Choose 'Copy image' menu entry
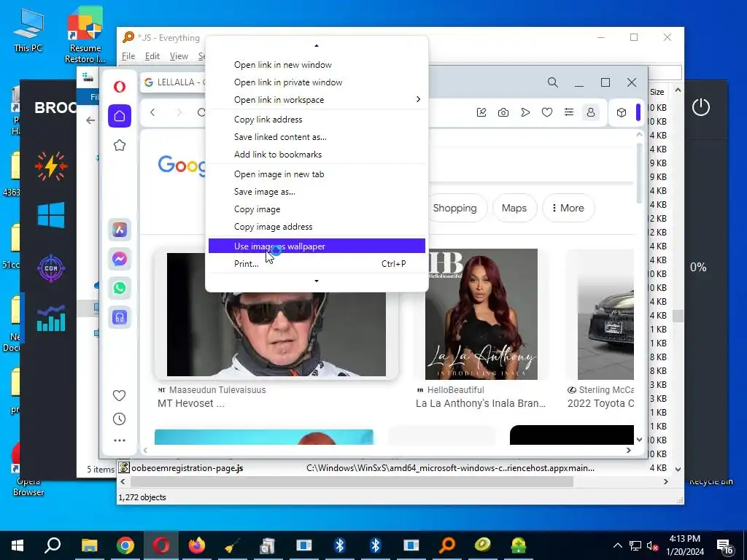The image size is (747, 560). click(317, 209)
